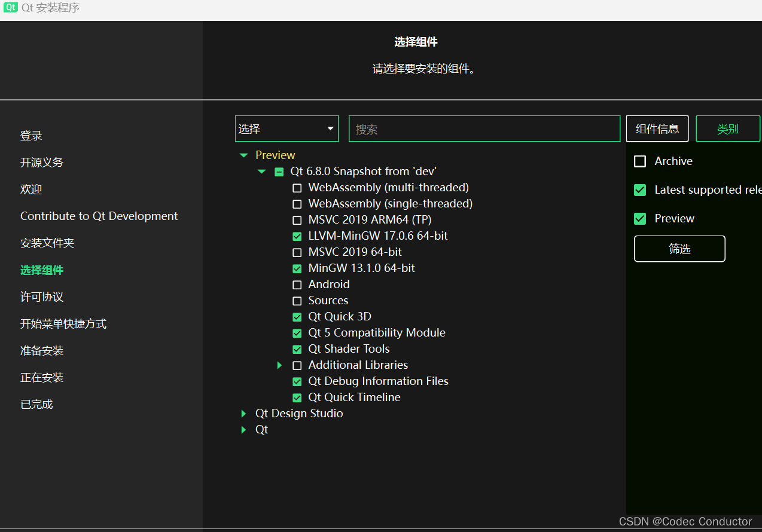Toggle the Qt 6.8.0 Snapshot partial checkbox
This screenshot has width=762, height=532.
[x=279, y=172]
